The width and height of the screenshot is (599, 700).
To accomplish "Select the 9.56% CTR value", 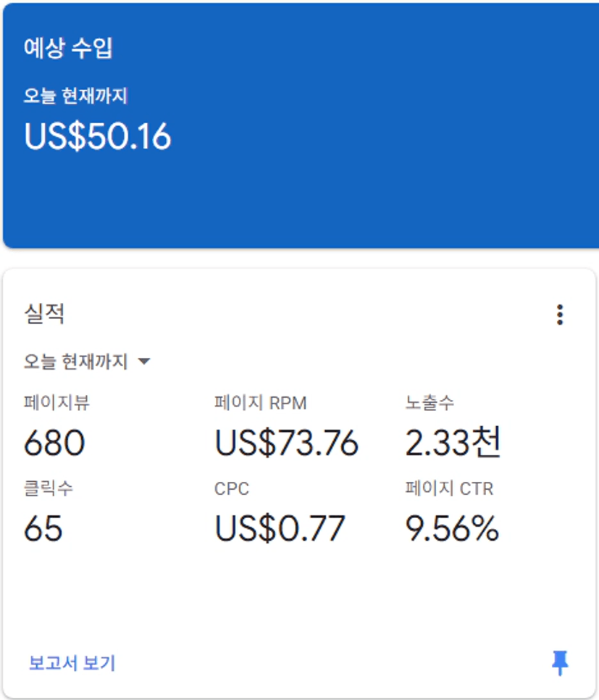I will (x=452, y=529).
